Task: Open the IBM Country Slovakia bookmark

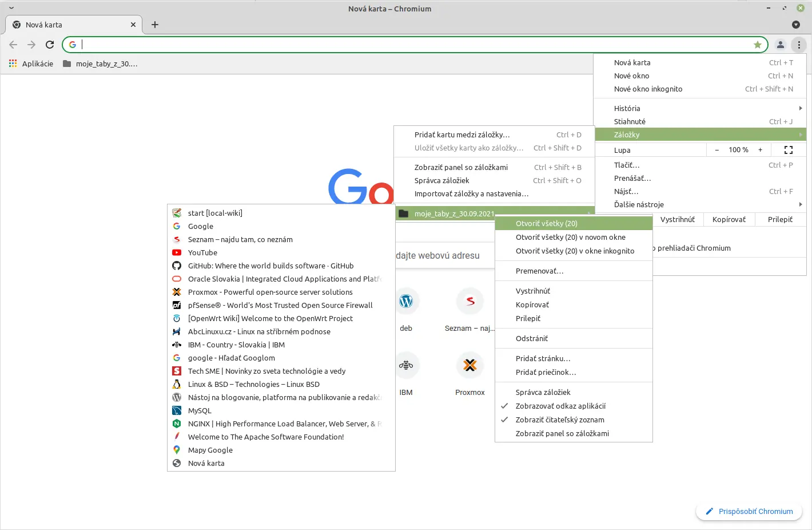Action: tap(281, 345)
